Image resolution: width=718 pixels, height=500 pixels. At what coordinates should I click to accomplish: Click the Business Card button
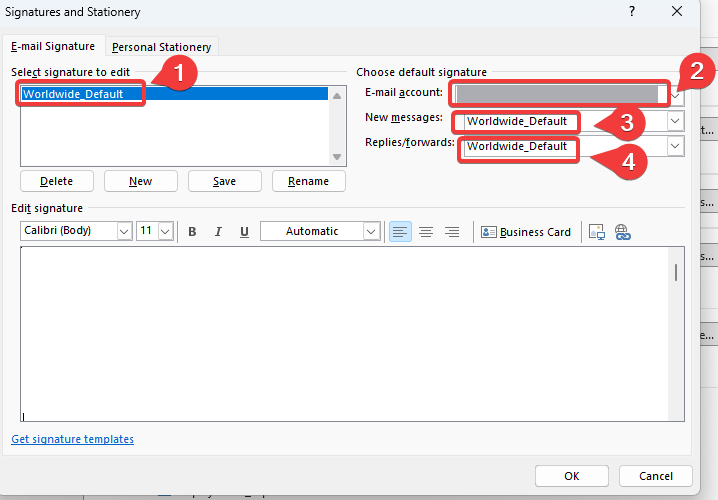[526, 231]
